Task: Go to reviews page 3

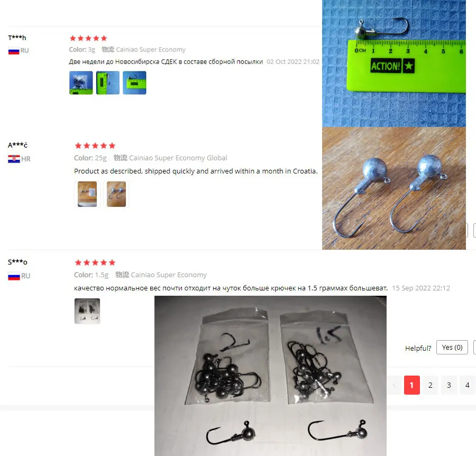Action: click(448, 385)
